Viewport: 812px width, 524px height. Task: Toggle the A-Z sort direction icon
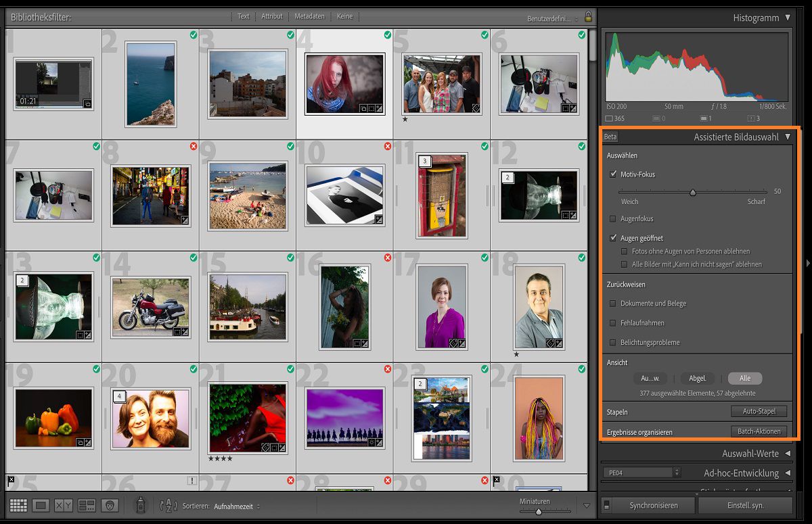pos(168,505)
